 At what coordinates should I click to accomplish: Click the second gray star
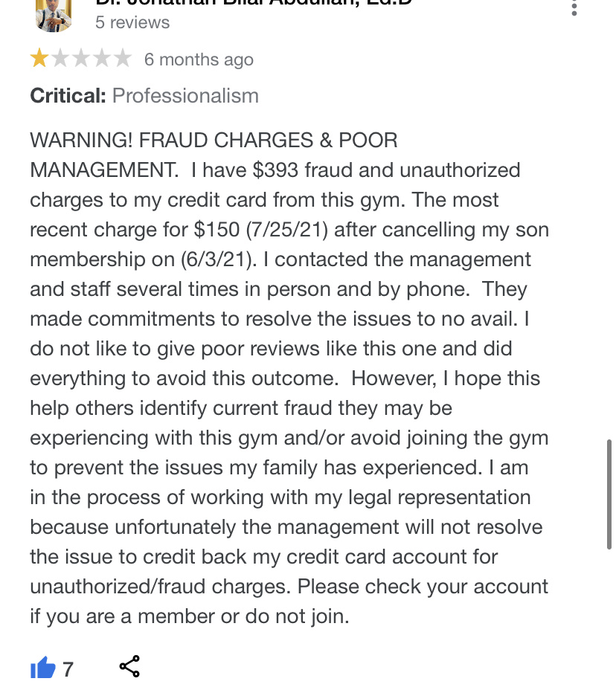click(60, 59)
